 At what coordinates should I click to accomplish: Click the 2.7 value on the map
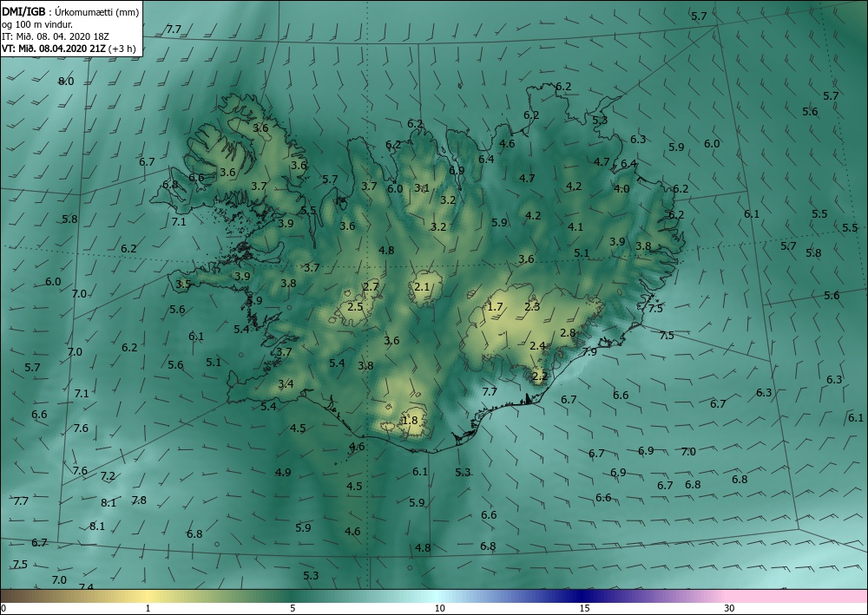(x=371, y=286)
